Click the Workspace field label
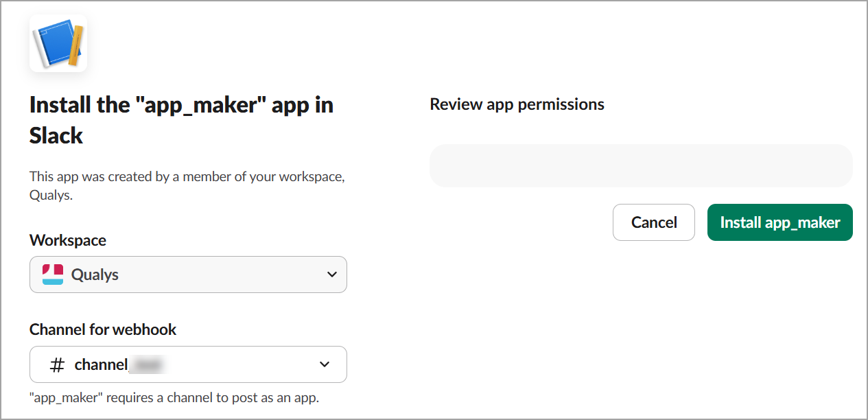The height and width of the screenshot is (420, 868). 68,240
